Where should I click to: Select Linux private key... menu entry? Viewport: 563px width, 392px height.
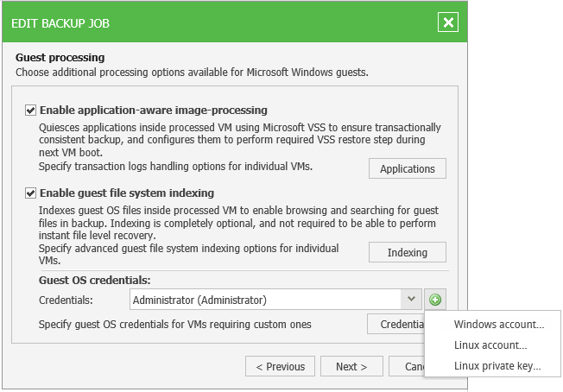coord(497,366)
